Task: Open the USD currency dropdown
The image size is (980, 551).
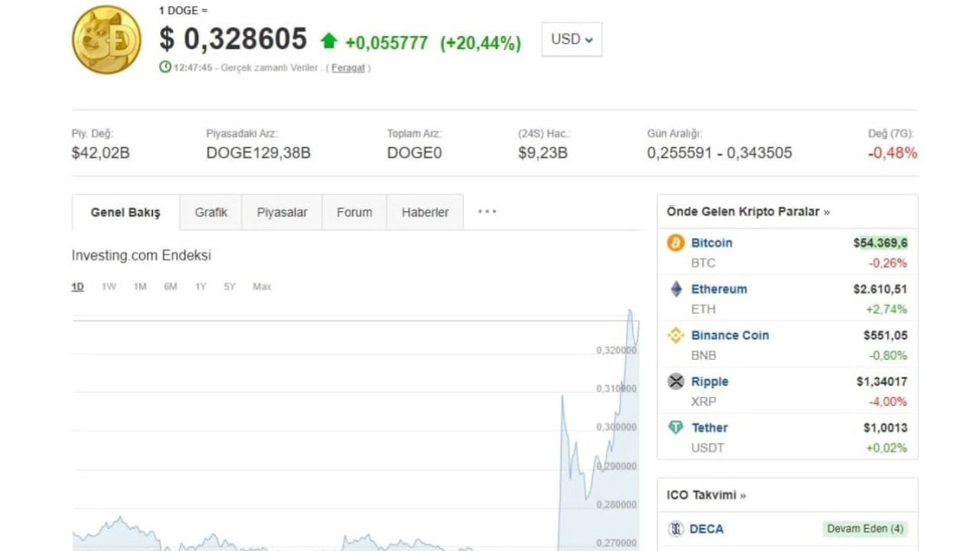Action: [571, 39]
